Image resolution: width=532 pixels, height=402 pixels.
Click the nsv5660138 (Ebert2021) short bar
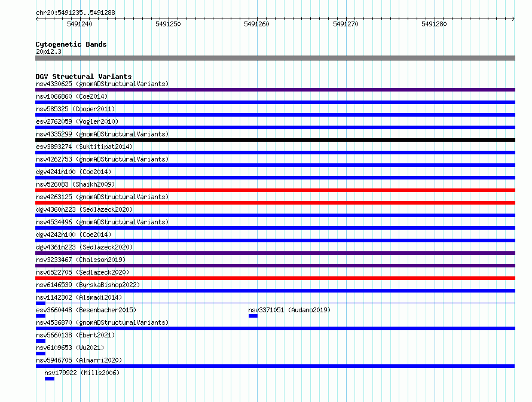[41, 341]
